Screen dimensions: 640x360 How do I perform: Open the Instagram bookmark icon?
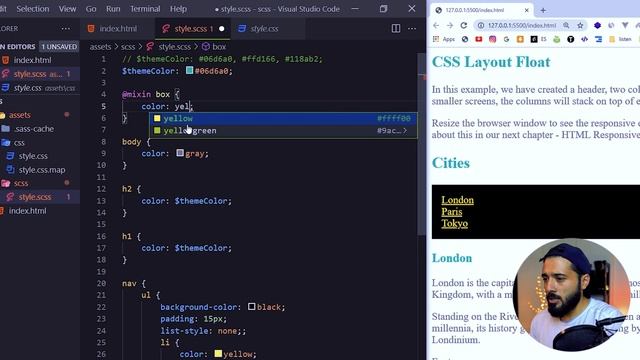(x=492, y=39)
